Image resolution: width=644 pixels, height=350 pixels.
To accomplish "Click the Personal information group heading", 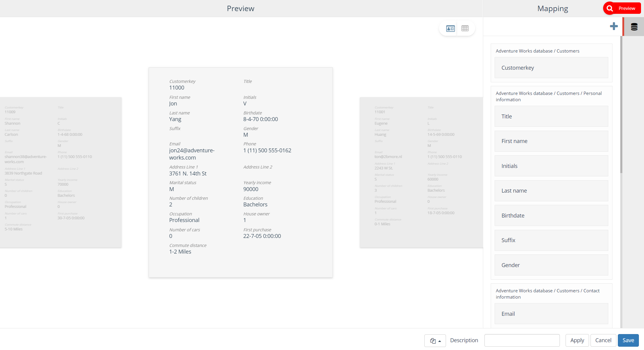I will pyautogui.click(x=549, y=96).
